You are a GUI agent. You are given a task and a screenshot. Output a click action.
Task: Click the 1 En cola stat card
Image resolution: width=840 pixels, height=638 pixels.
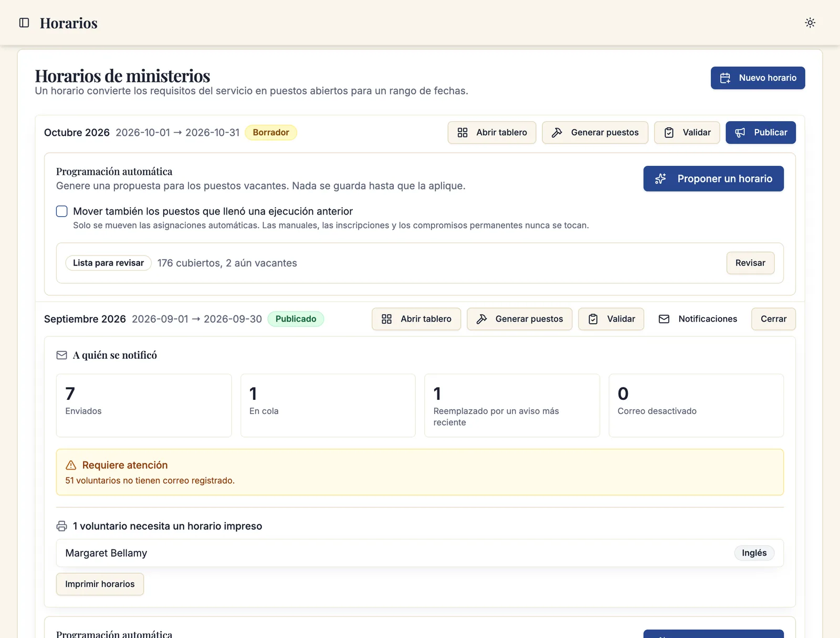(328, 406)
